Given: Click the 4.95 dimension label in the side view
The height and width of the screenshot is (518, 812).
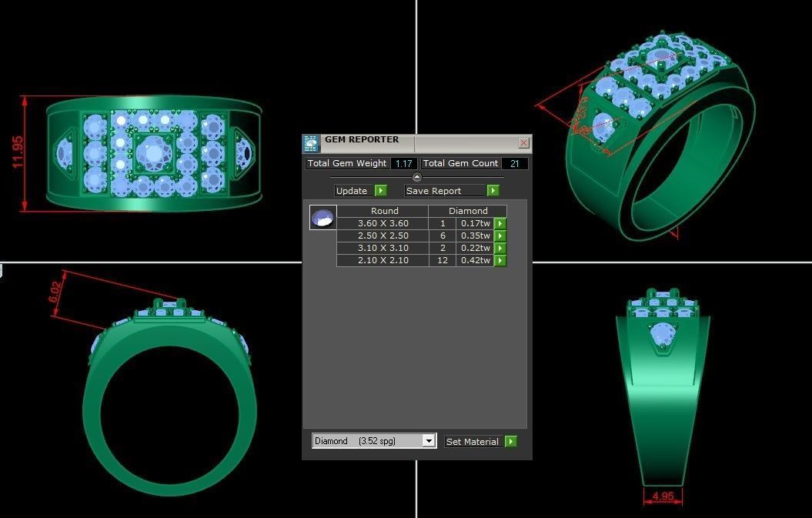Looking at the screenshot, I should pyautogui.click(x=663, y=496).
